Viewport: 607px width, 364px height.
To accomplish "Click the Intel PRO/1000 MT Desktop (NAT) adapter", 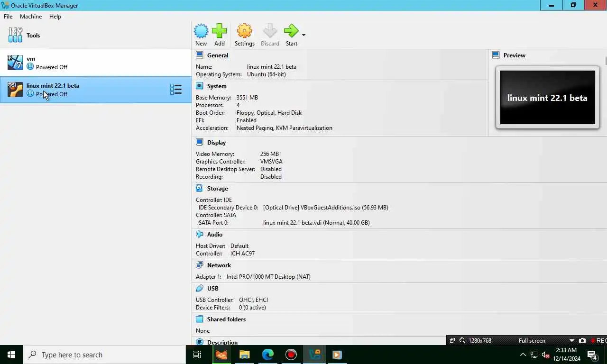I will pos(268,277).
